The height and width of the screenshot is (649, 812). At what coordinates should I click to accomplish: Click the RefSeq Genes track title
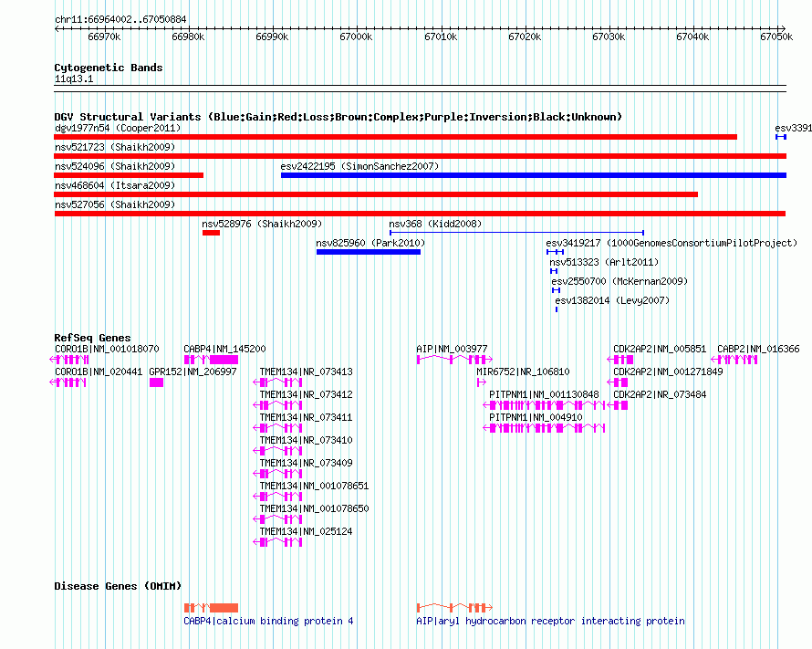click(x=92, y=338)
